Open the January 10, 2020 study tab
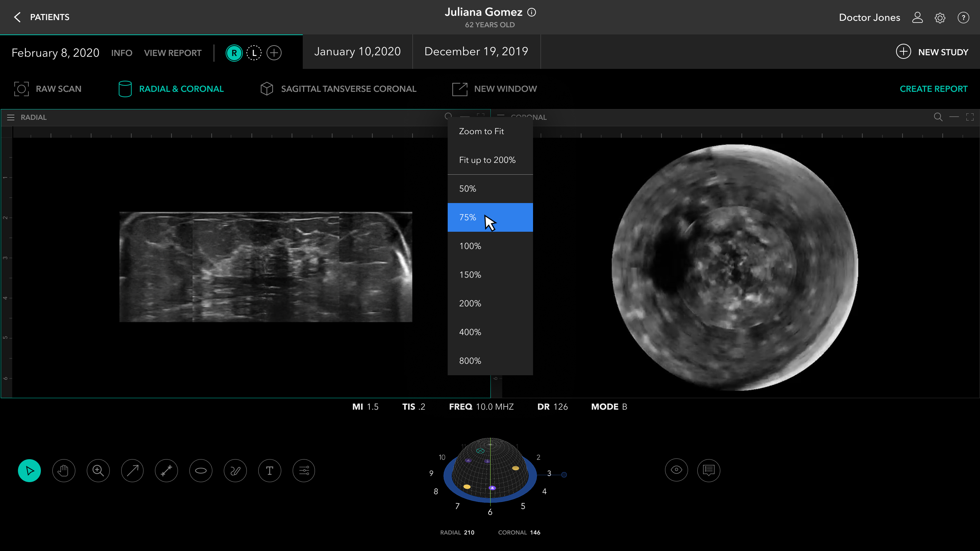 (x=357, y=52)
